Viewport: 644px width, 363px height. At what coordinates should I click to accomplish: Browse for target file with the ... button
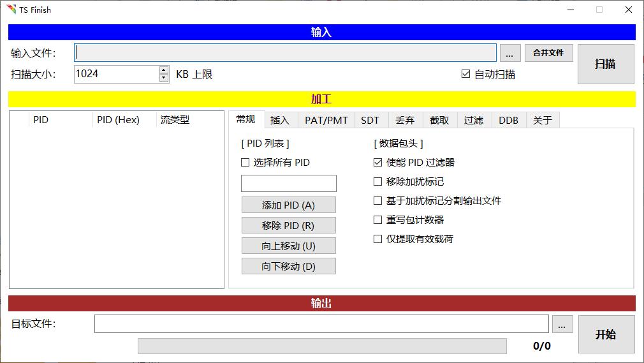pyautogui.click(x=562, y=324)
